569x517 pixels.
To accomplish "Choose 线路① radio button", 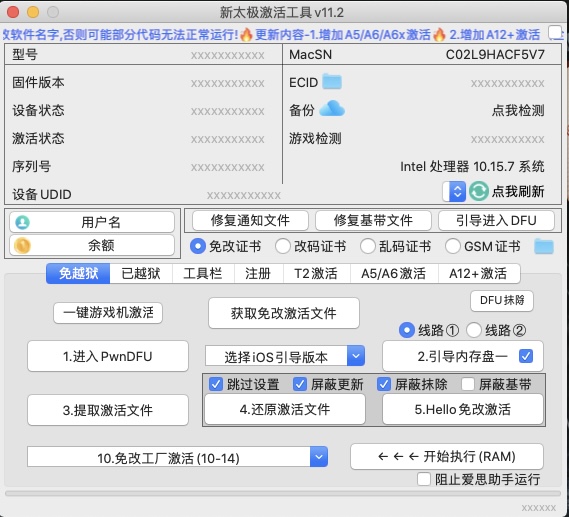I will (406, 330).
